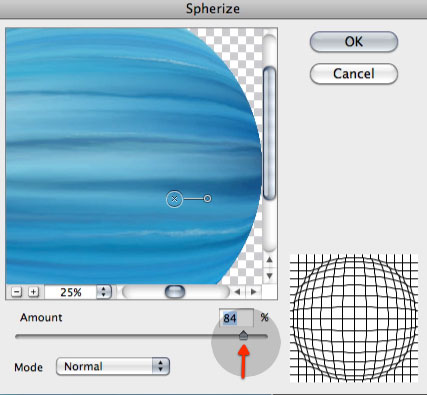Click the Amount percentage input field
427x395 pixels.
(x=236, y=318)
